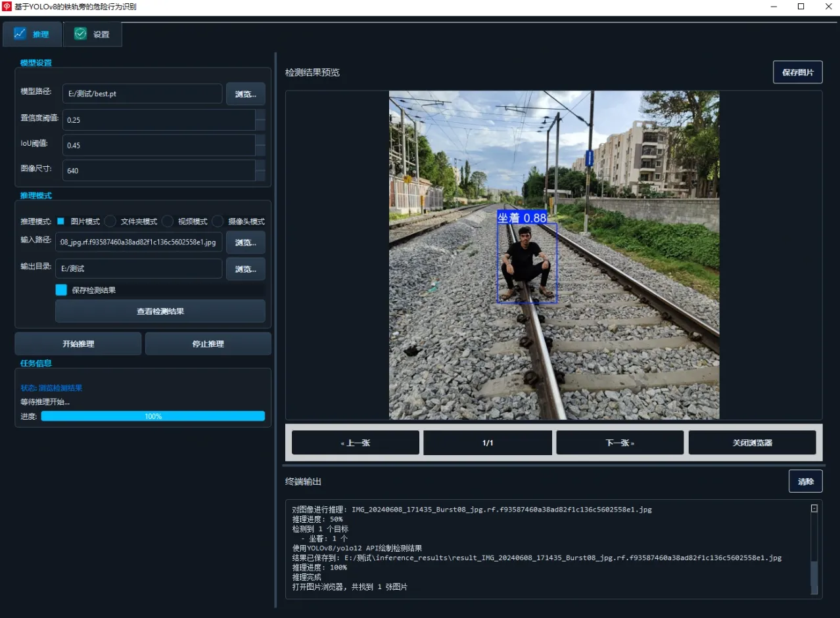Save the preview with 保存图片

click(x=797, y=72)
